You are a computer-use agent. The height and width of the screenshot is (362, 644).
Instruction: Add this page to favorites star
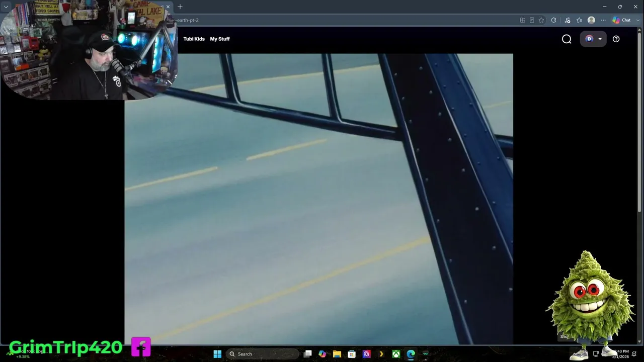pos(541,20)
